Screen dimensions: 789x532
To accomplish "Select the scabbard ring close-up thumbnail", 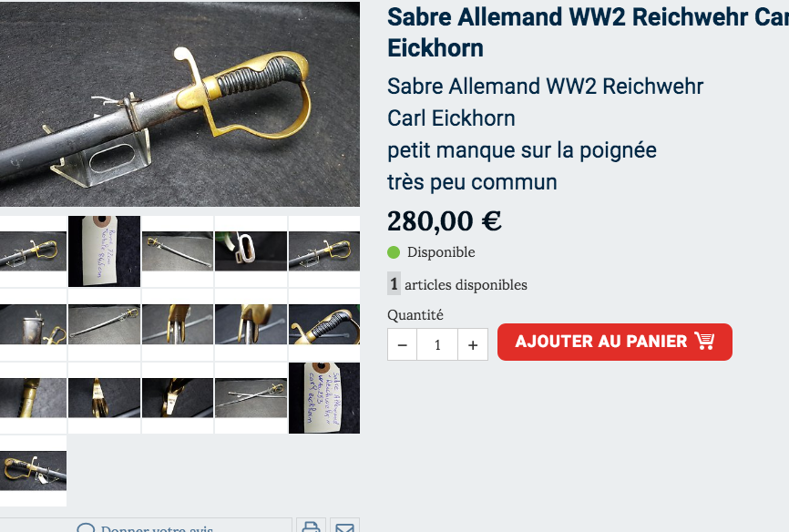I will (x=251, y=251).
